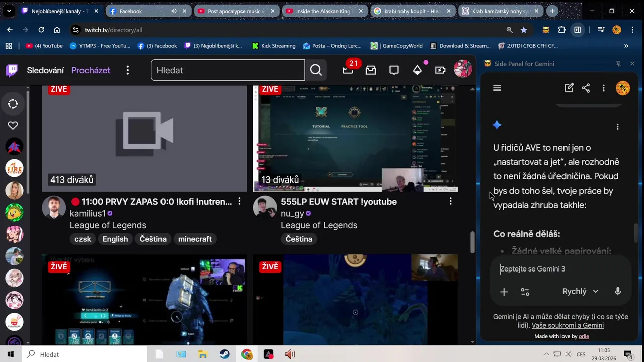Viewport: 644px width, 362px height.
Task: Open the Twitch three-dot more menu
Action: [x=128, y=70]
